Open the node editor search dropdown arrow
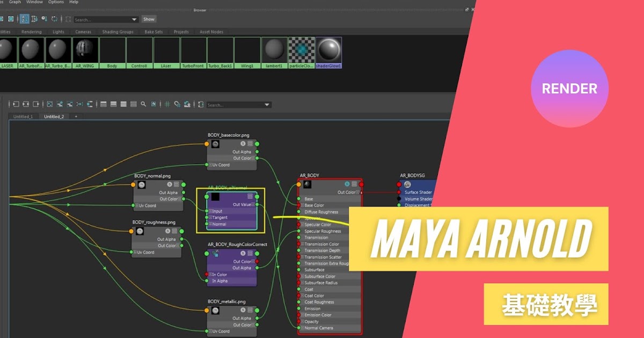This screenshot has width=644, height=338. [267, 105]
